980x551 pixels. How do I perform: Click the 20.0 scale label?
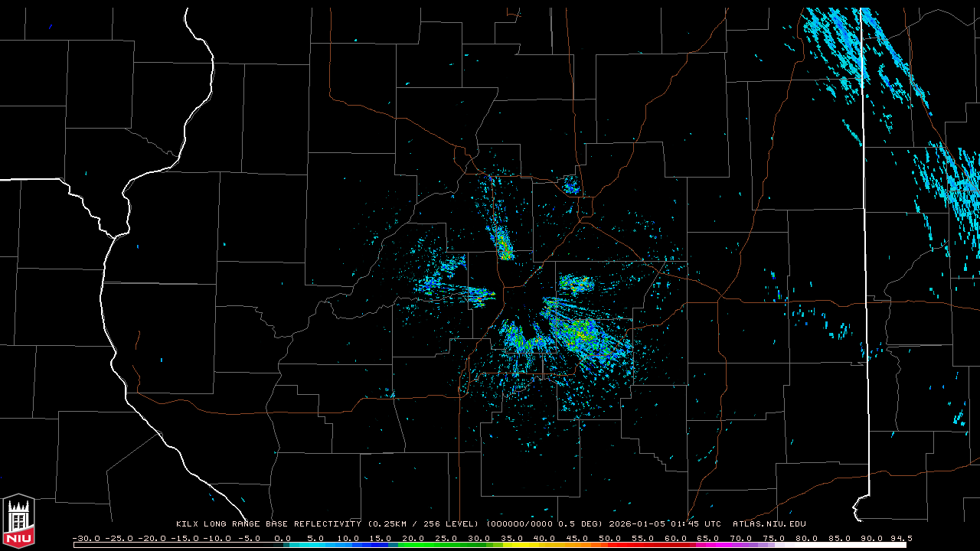point(414,538)
